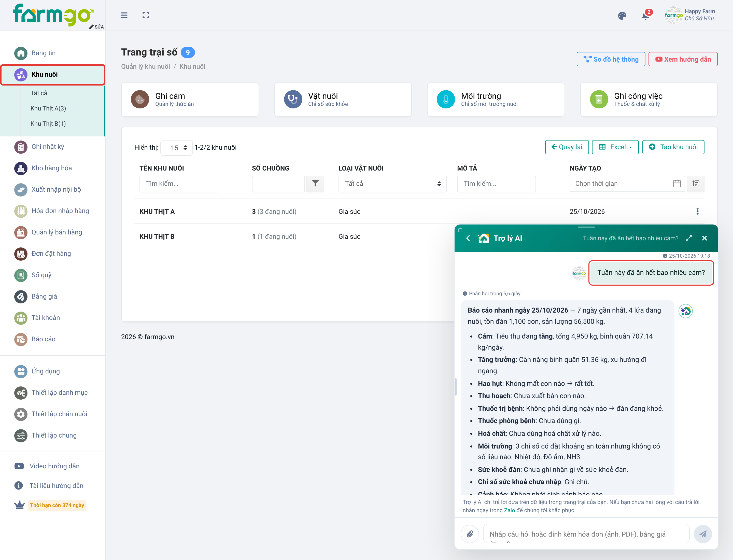This screenshot has width=733, height=560.
Task: Click the Quay lại button
Action: click(567, 147)
